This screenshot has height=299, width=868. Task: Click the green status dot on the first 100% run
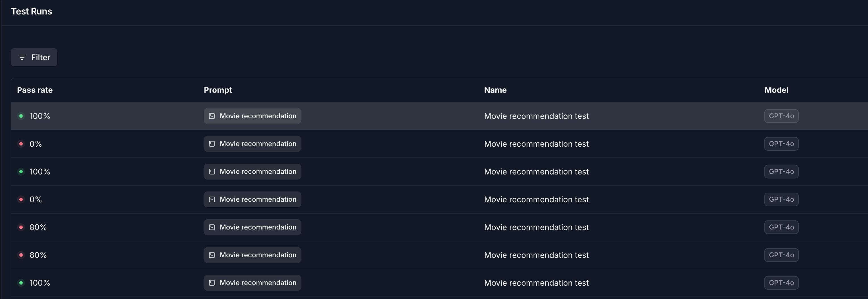pos(21,116)
